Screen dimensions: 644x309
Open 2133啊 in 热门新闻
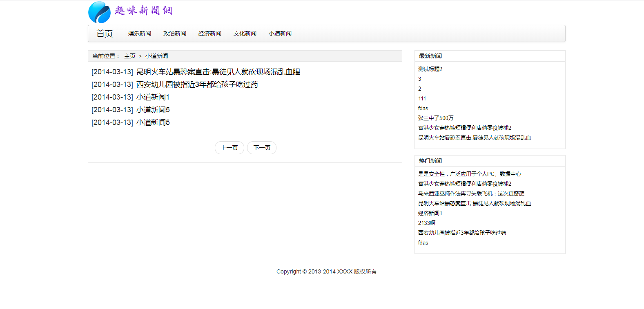[427, 223]
